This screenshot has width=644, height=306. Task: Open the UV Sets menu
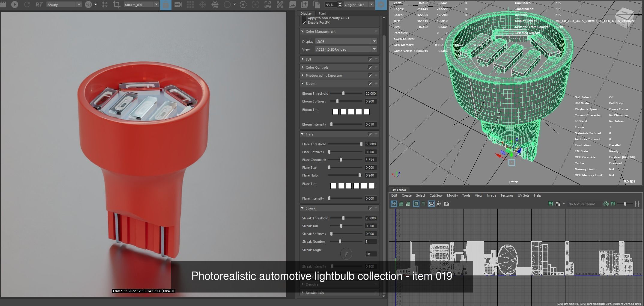[x=523, y=195]
